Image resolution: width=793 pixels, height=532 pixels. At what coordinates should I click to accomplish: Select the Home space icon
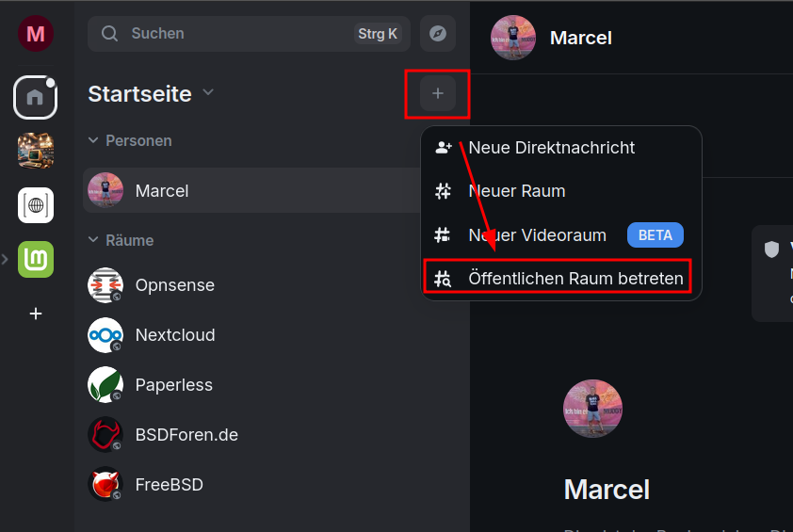click(x=36, y=97)
